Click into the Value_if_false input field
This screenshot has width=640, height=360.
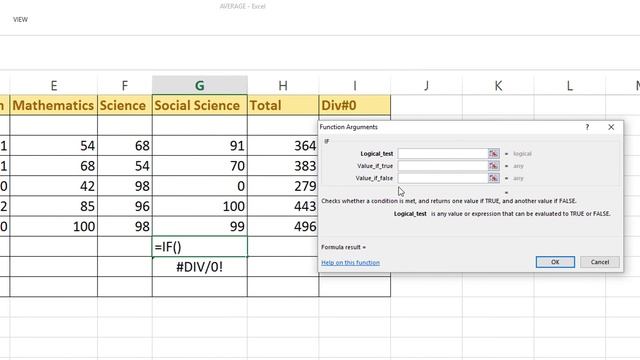coord(443,178)
